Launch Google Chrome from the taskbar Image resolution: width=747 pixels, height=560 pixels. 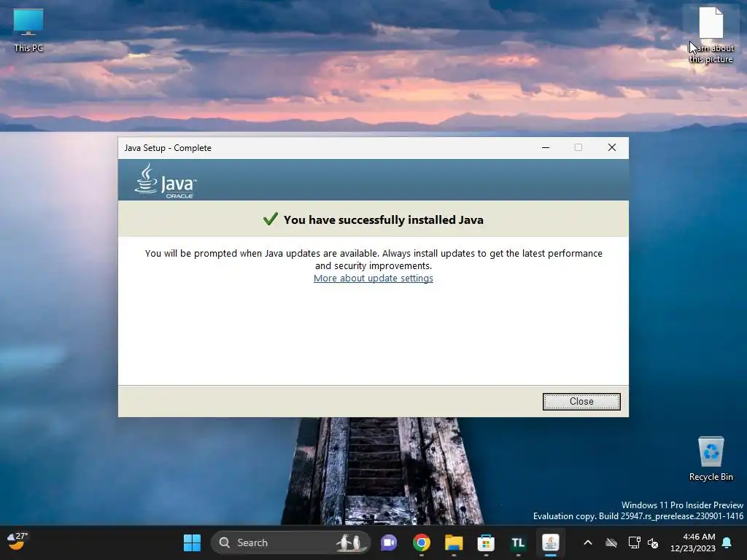[x=421, y=542]
